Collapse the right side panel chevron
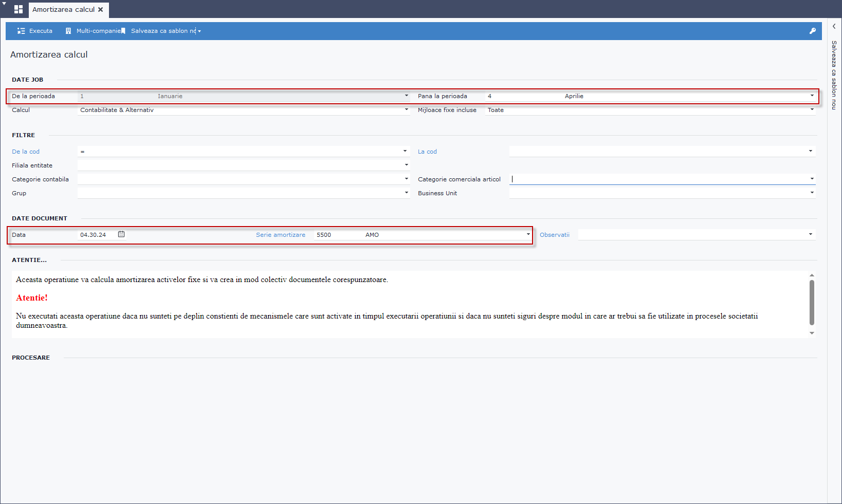Viewport: 842px width, 504px height. coord(834,26)
